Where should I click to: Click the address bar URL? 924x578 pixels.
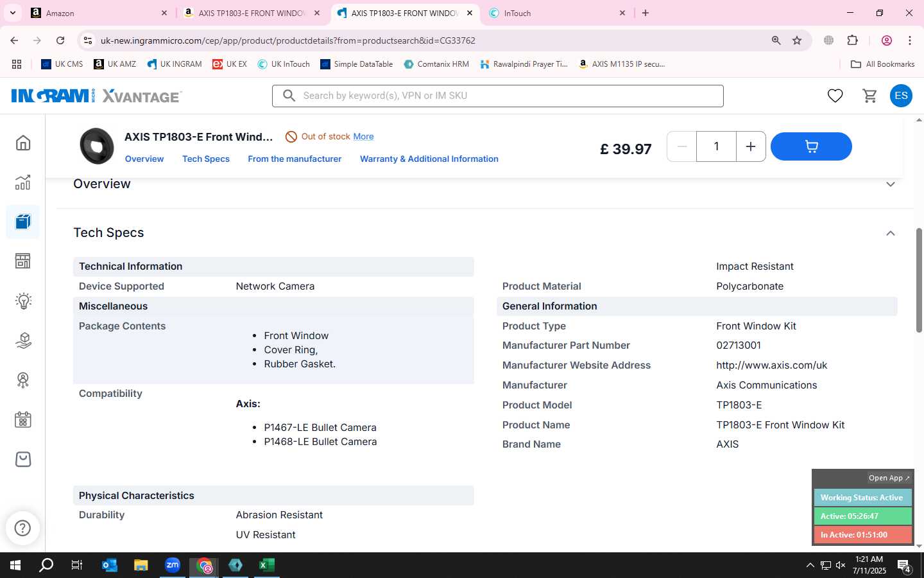point(288,40)
